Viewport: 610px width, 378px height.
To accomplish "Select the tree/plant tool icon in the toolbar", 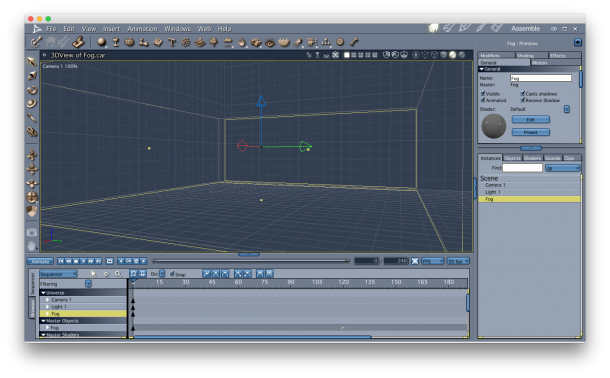I will (x=214, y=42).
